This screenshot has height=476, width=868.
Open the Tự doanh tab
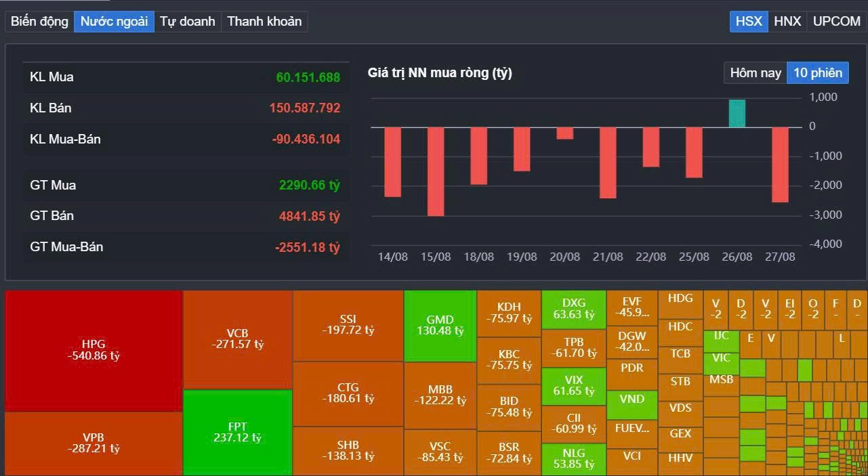tap(188, 22)
